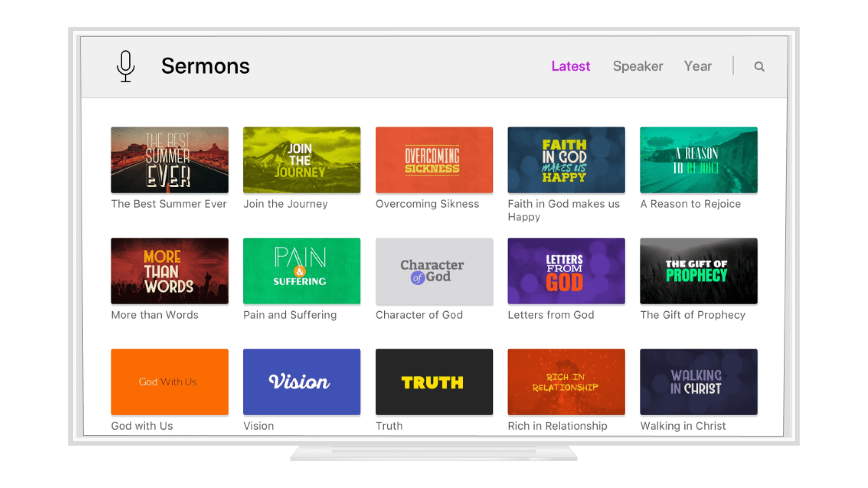Open the Pain and Suffering sermon

[x=302, y=271]
